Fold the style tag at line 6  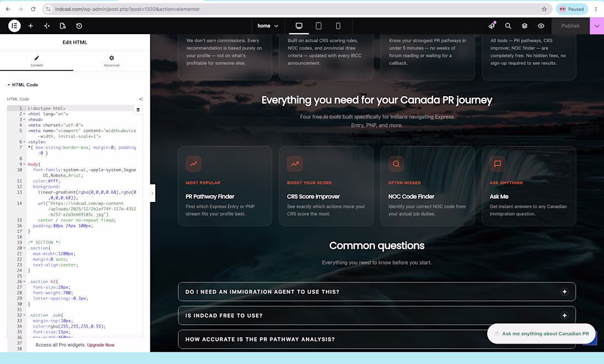click(x=24, y=142)
